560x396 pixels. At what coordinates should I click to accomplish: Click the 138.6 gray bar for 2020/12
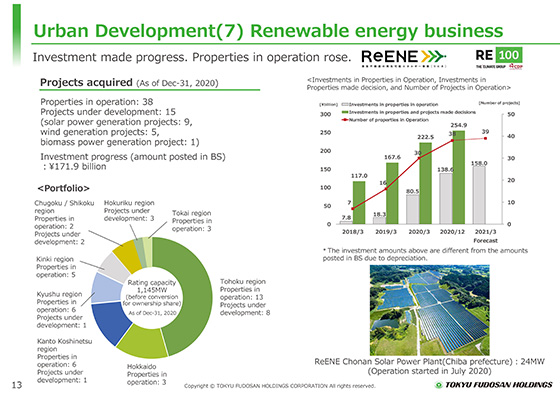(446, 199)
